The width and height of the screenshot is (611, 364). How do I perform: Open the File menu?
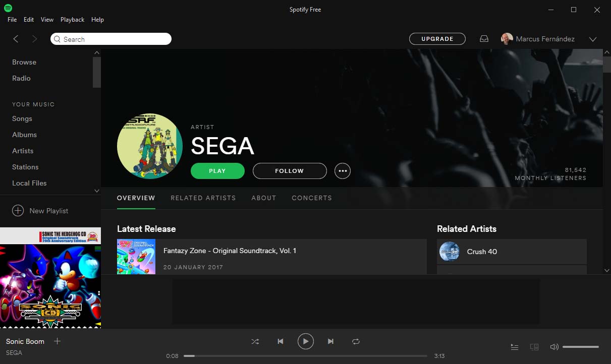pos(12,20)
